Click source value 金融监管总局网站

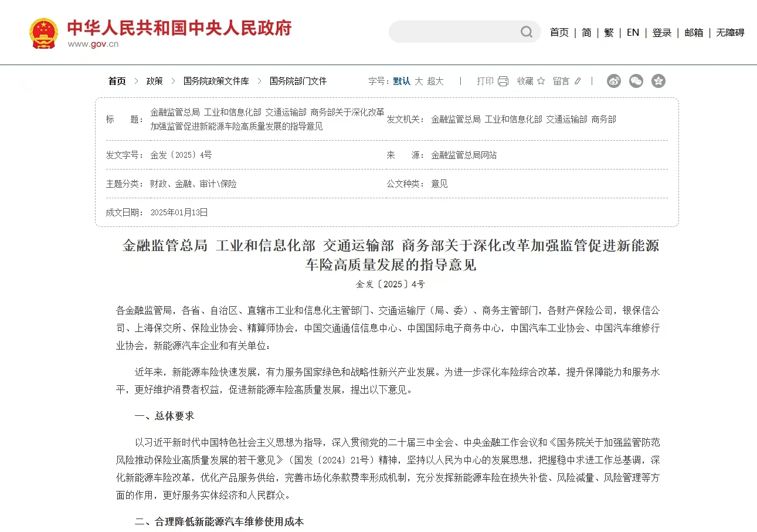(464, 155)
